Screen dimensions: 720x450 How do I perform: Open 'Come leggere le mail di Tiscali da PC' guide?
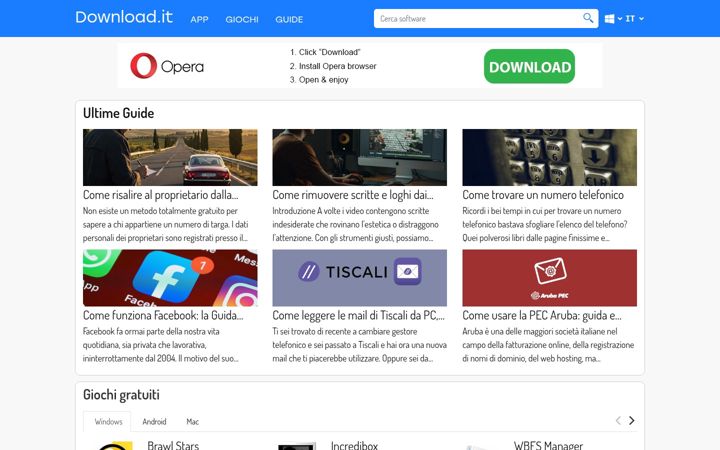(358, 315)
